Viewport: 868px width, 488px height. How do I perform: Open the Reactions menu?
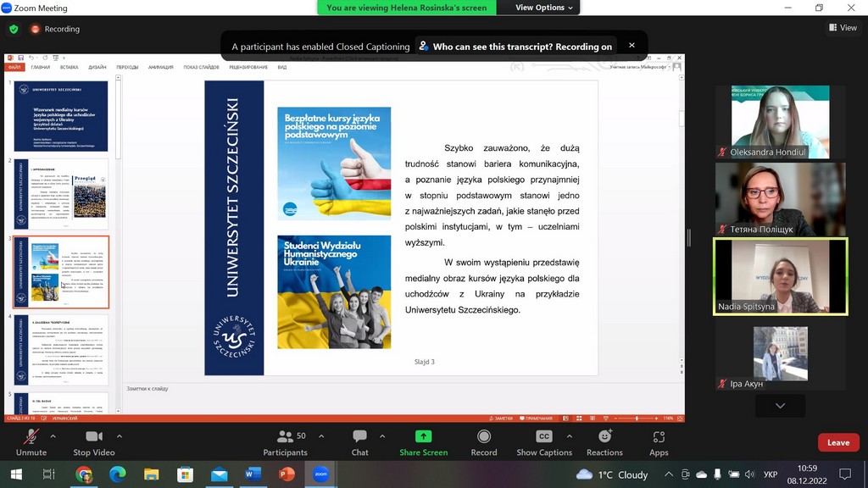point(604,441)
